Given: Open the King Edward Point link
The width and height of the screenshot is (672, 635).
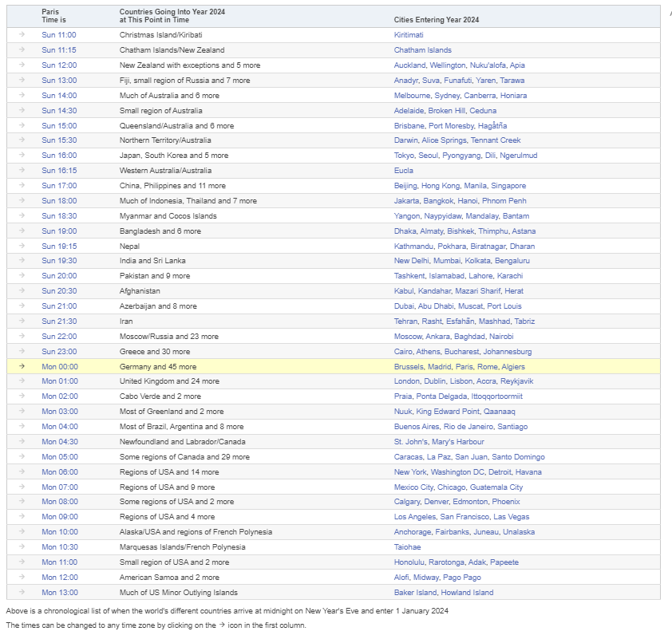Looking at the screenshot, I should 448,412.
